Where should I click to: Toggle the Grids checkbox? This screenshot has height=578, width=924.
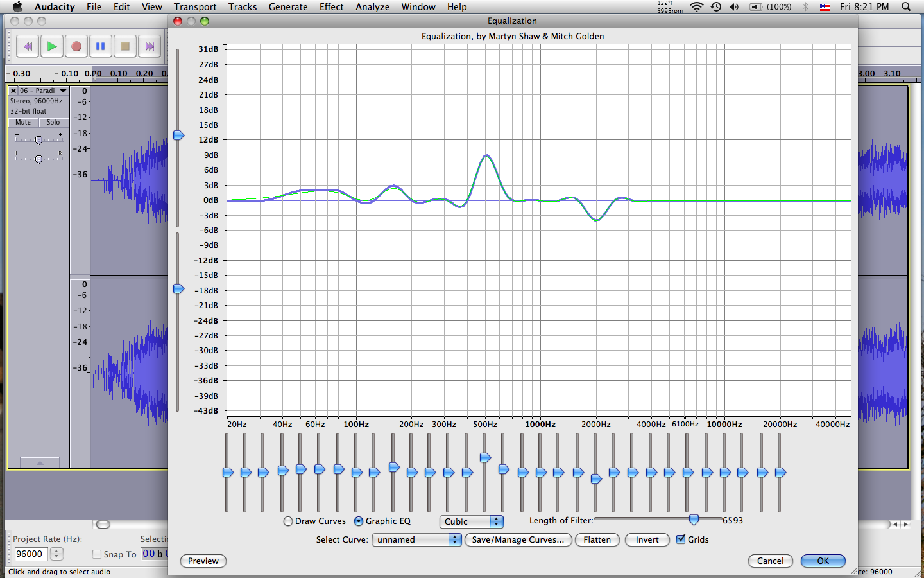681,539
